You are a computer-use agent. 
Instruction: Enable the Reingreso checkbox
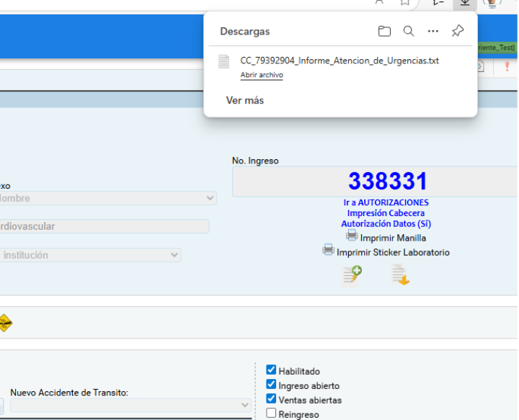pos(271,414)
